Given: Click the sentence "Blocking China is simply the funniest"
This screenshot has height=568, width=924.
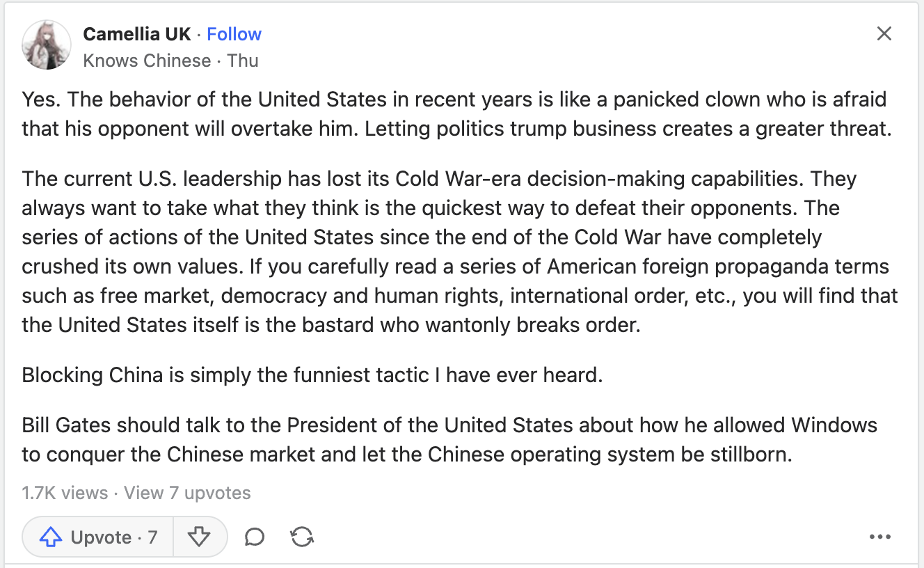Looking at the screenshot, I should [x=312, y=375].
